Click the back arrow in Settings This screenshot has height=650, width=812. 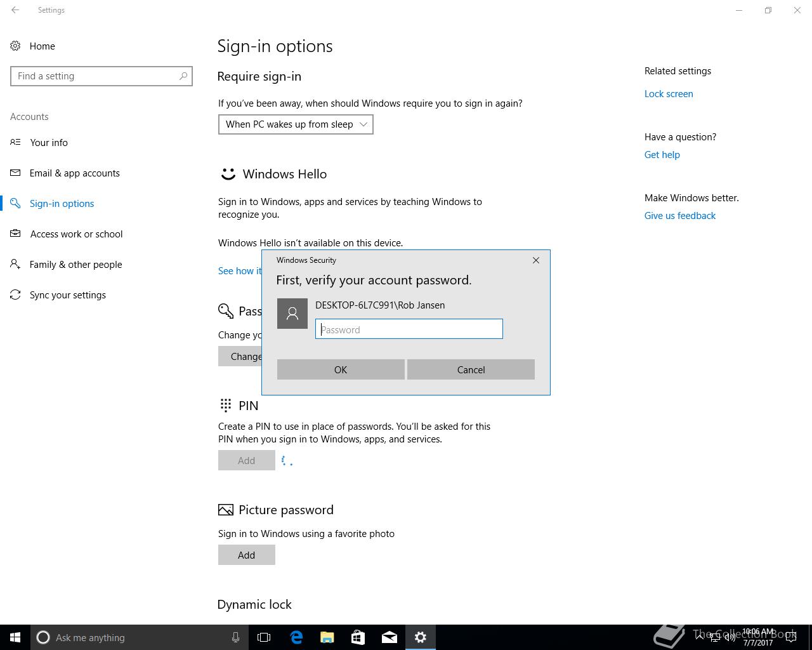tap(15, 10)
